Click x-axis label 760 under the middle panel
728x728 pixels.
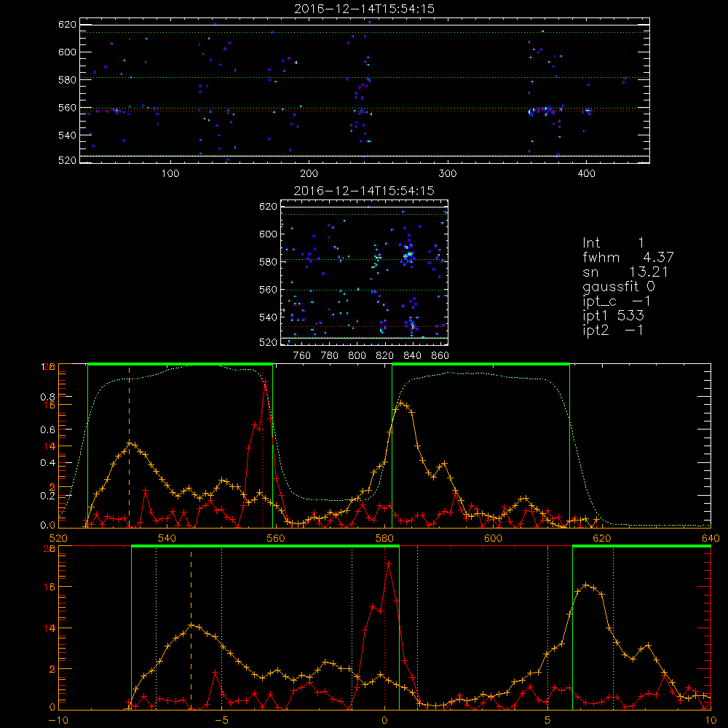[302, 356]
